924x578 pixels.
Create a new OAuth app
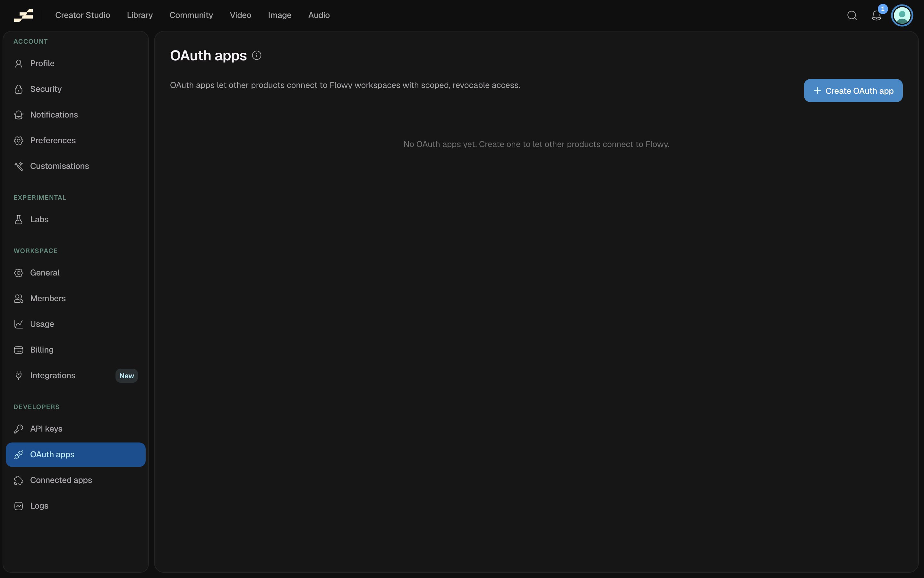[x=853, y=91]
